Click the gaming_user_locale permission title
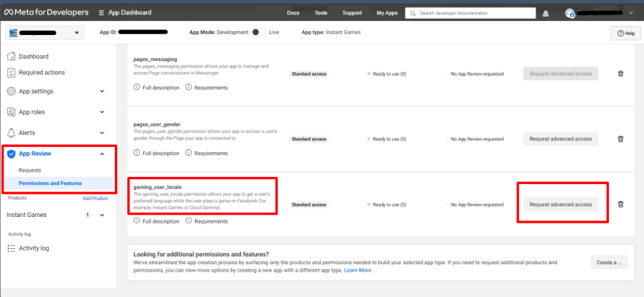644x297 pixels. click(x=157, y=187)
